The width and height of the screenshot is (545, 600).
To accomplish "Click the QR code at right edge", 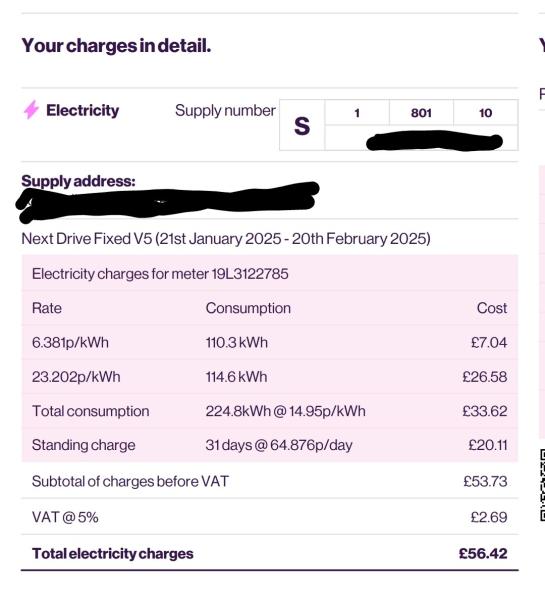I will pos(542,485).
